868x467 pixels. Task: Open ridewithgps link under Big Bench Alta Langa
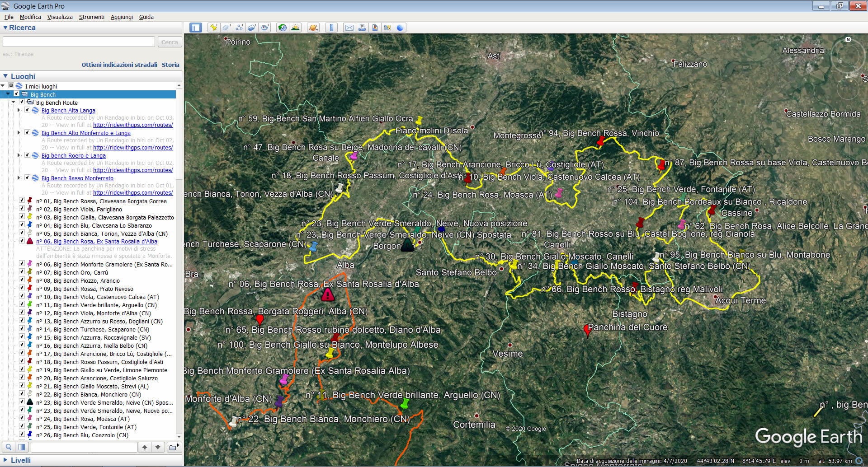click(133, 125)
